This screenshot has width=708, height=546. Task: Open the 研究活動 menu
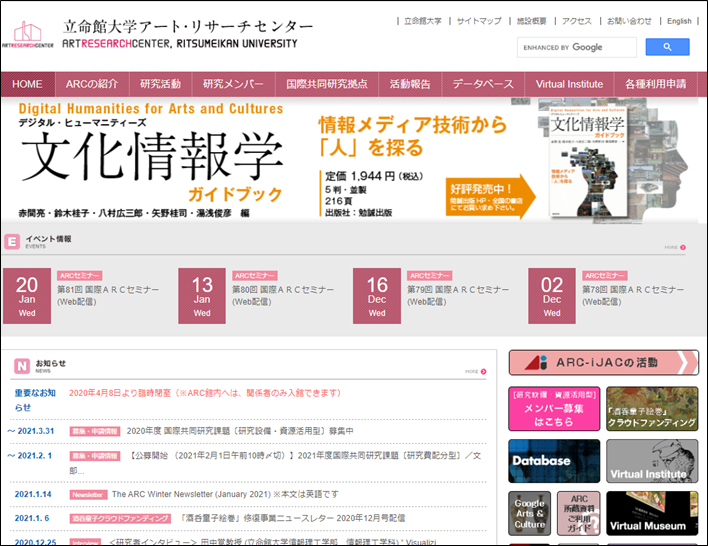[x=160, y=84]
